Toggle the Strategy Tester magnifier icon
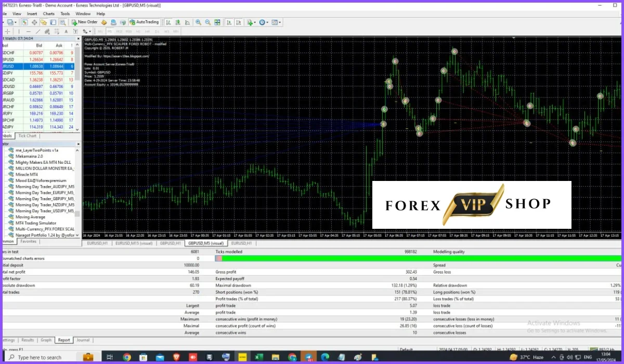624x364 pixels. coord(62,22)
